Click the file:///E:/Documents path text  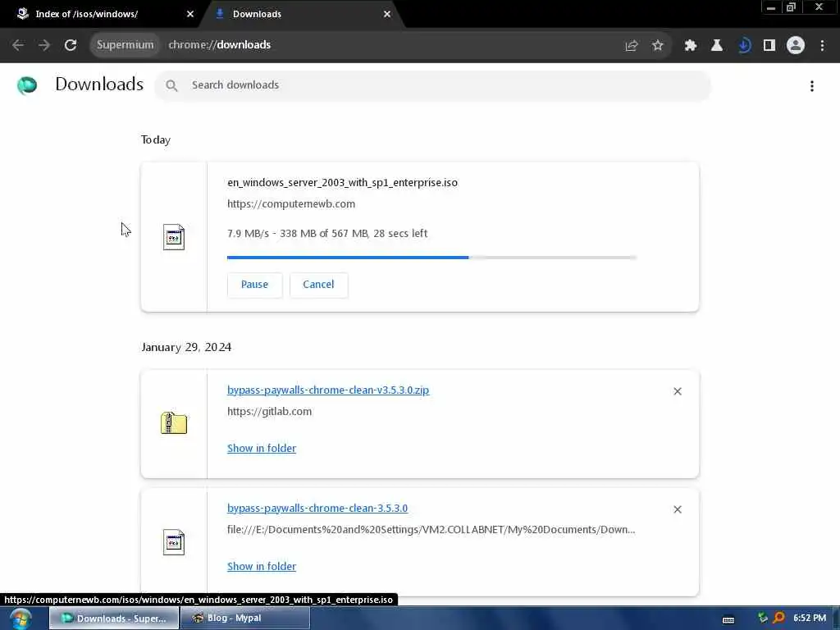click(431, 530)
